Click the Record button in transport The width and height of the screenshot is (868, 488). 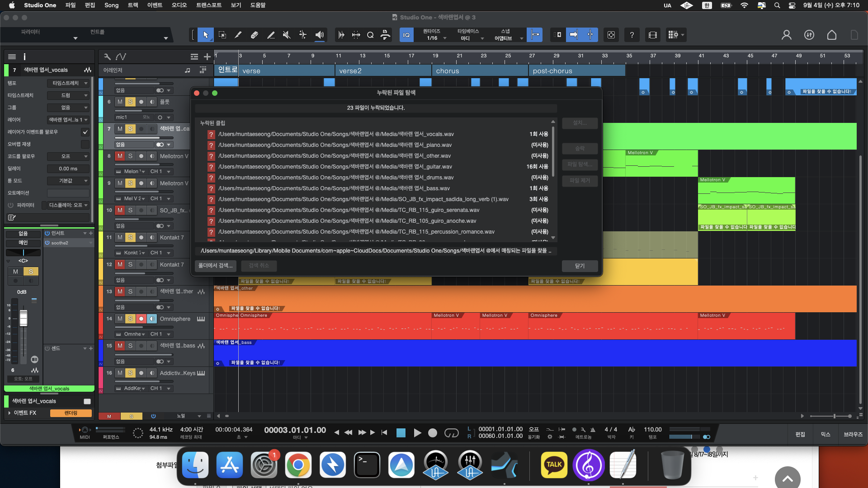(x=433, y=433)
